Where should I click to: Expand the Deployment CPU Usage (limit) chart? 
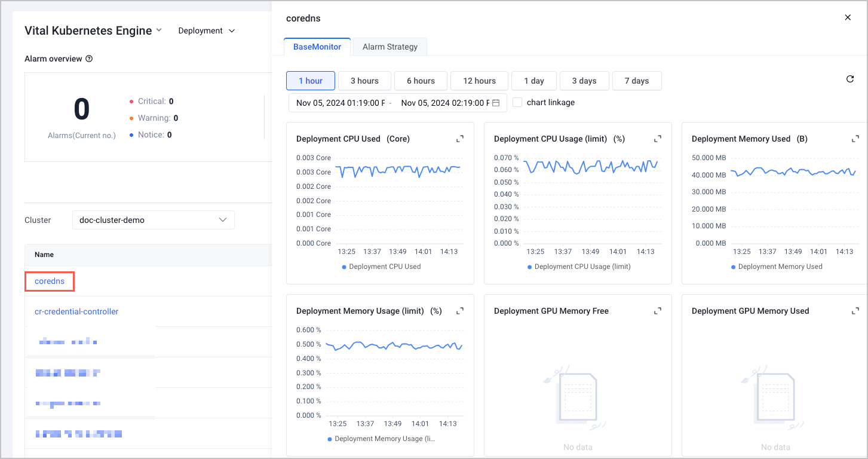(x=658, y=139)
